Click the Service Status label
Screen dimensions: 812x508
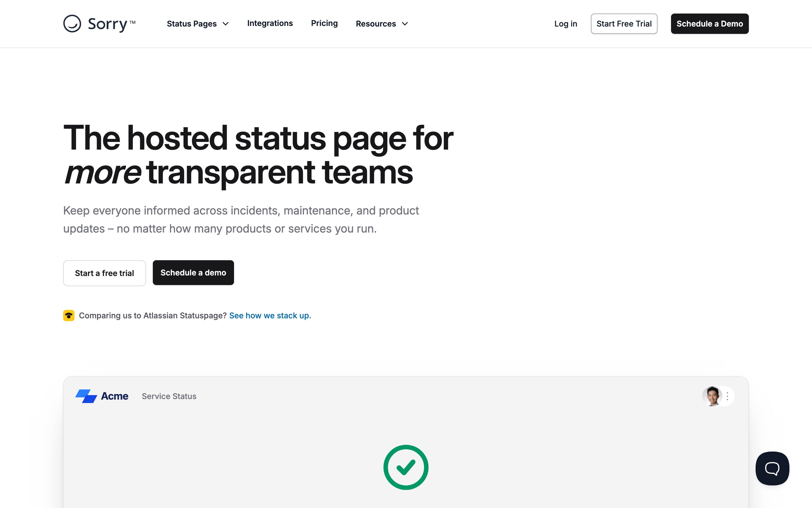click(x=169, y=396)
